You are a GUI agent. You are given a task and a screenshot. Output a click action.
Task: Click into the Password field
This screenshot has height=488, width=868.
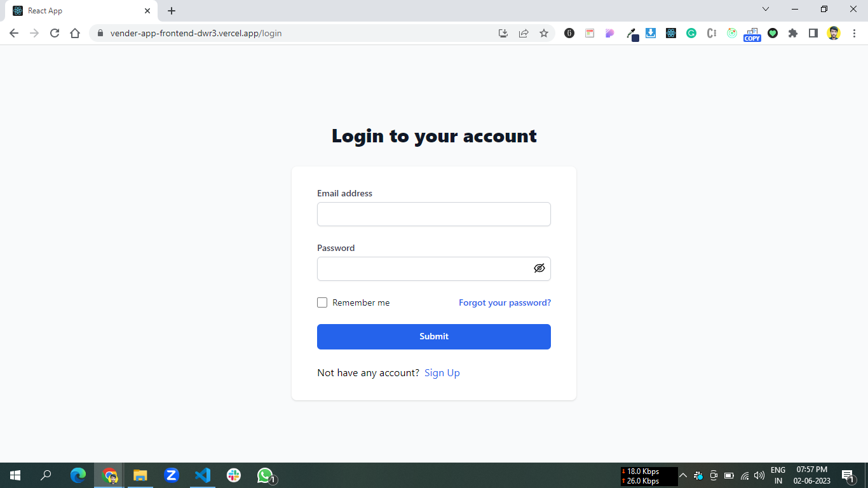pos(434,269)
